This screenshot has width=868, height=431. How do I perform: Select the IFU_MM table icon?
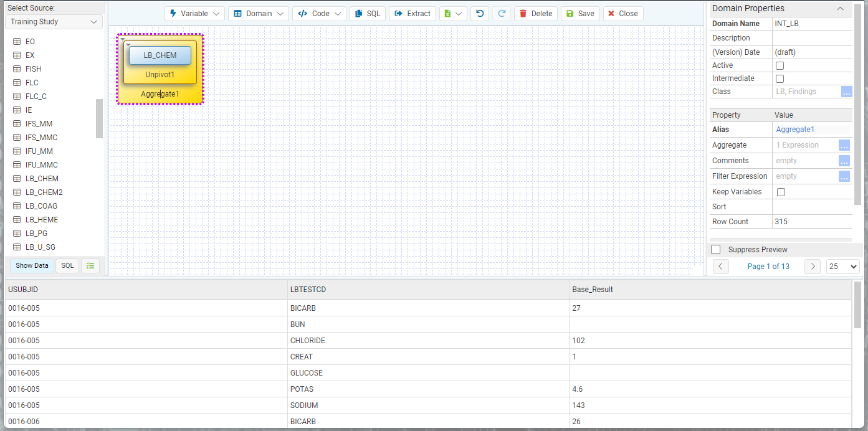coord(17,151)
